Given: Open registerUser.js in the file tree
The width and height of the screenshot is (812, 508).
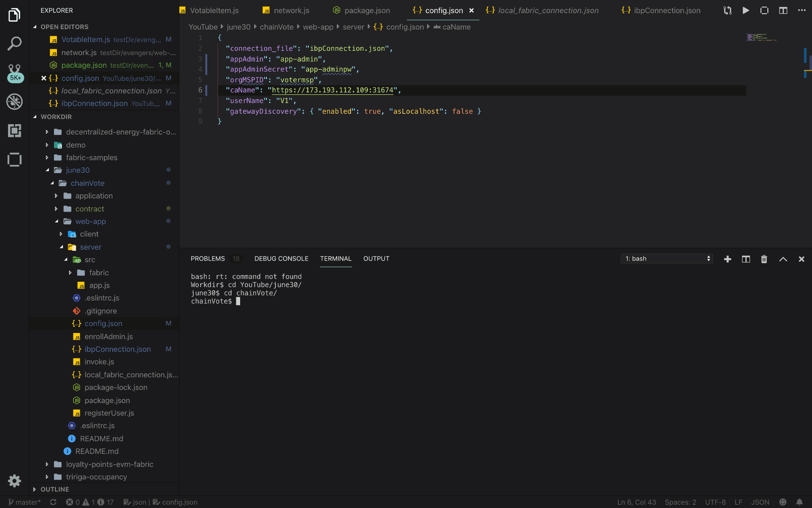Looking at the screenshot, I should [x=109, y=413].
